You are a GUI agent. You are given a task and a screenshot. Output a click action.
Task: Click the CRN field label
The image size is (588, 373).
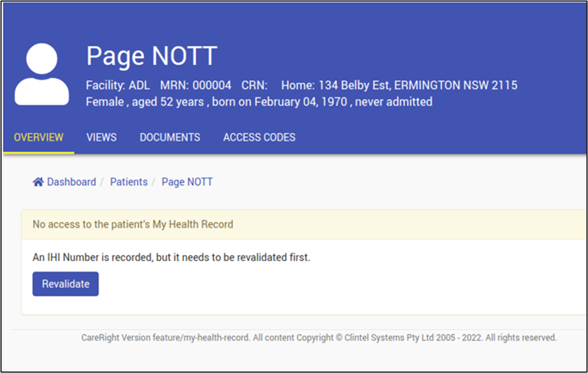[254, 85]
